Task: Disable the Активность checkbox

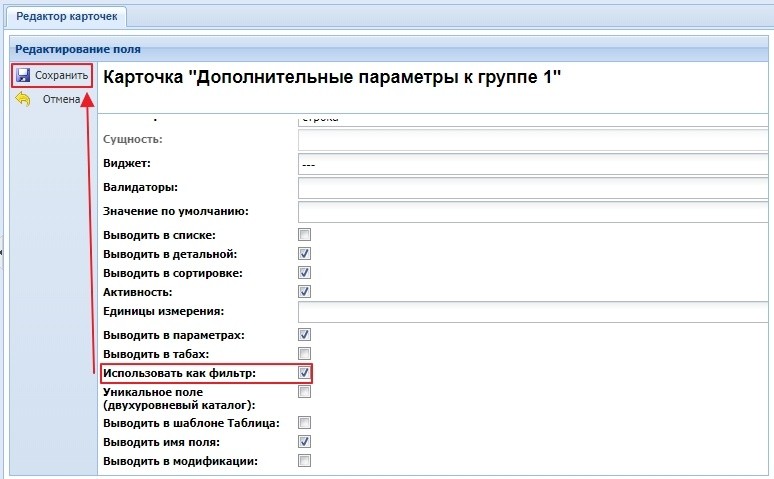Action: (305, 292)
